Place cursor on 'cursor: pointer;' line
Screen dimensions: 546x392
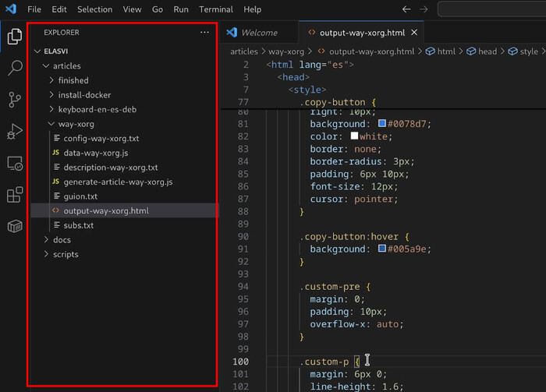click(x=354, y=199)
